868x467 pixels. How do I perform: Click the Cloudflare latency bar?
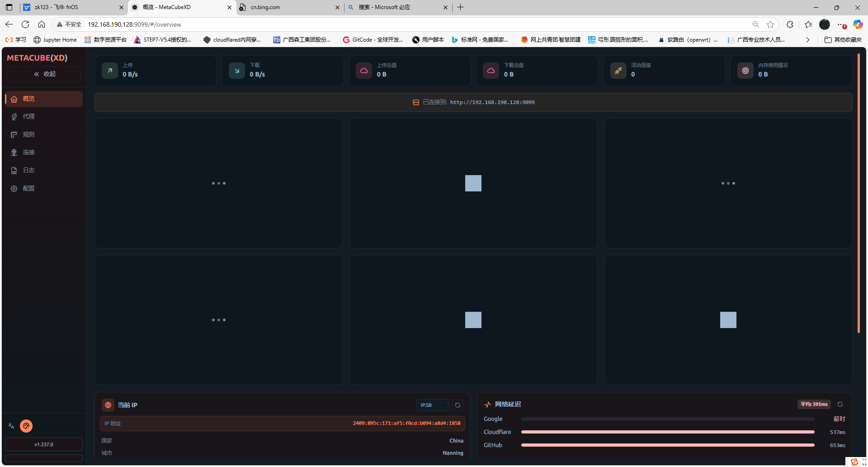[668, 432]
